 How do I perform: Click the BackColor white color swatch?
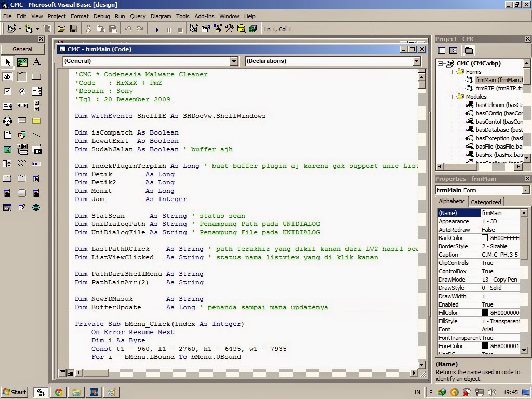[x=485, y=238]
